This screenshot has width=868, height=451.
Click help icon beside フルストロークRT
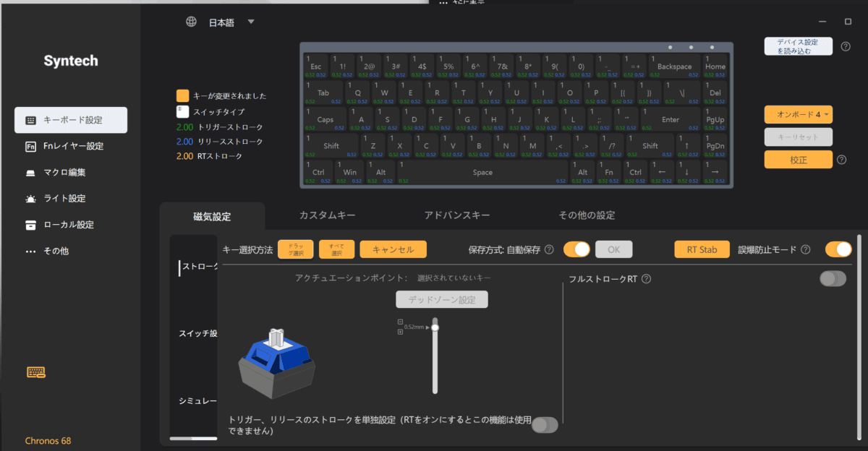[x=646, y=279]
